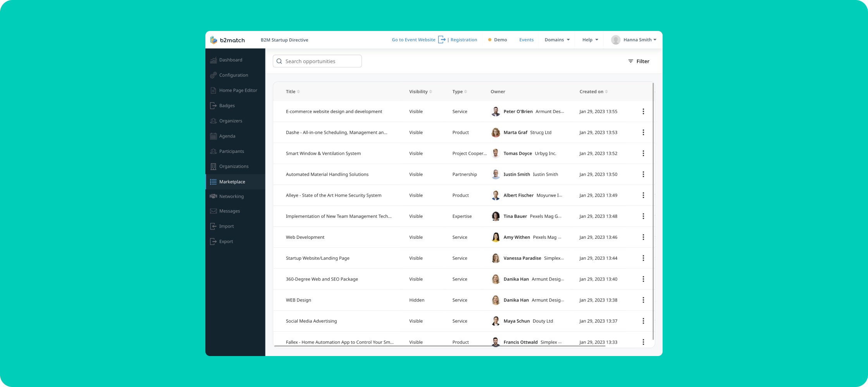Click the Social Media Advertising title
Image resolution: width=868 pixels, height=387 pixels.
click(x=311, y=321)
